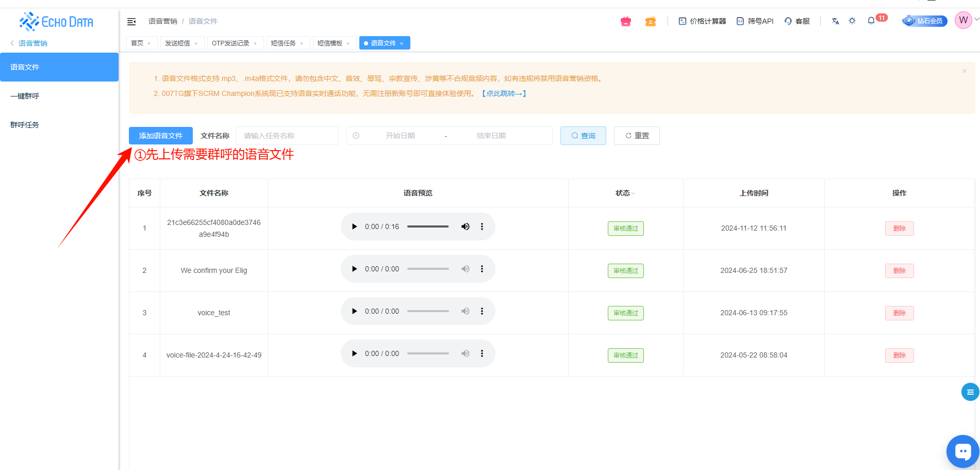980x470 pixels.
Task: Click the seek slider of first audio
Action: 427,226
